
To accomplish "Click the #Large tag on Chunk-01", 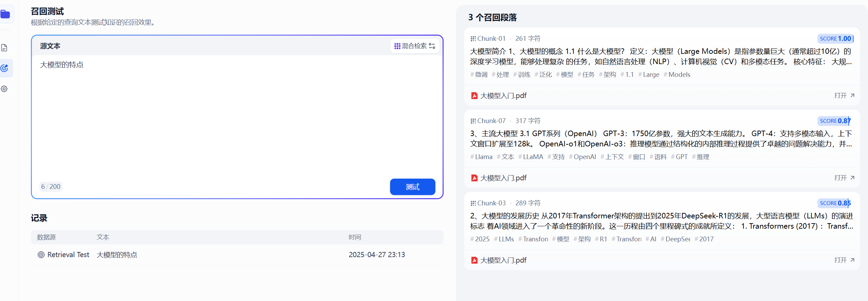I will pos(649,75).
